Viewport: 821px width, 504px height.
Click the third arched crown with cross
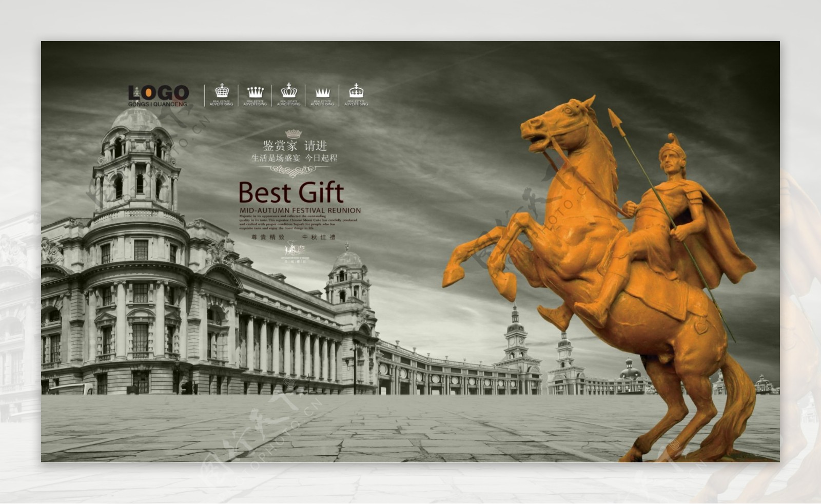[x=289, y=91]
